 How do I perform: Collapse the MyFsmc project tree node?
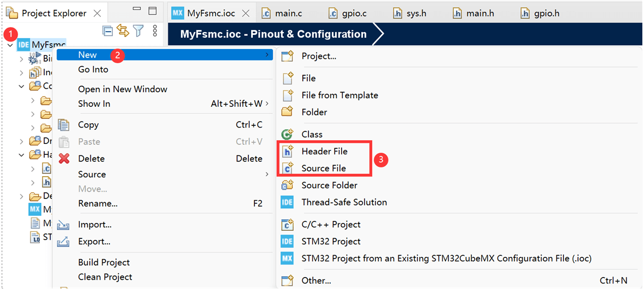pyautogui.click(x=10, y=45)
